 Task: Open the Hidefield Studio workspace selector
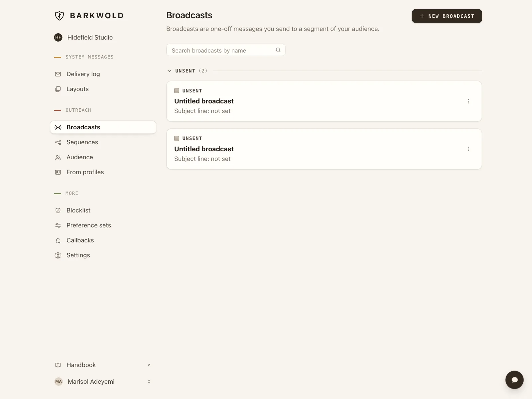[x=83, y=37]
